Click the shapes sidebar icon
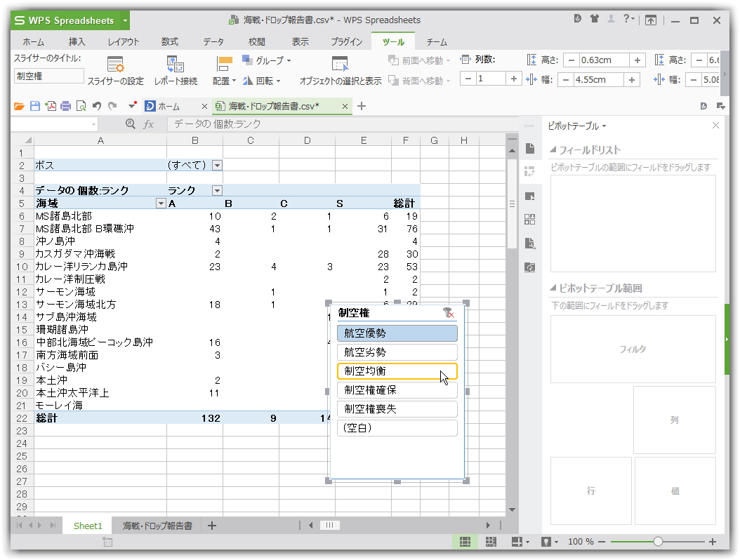Screen dimensions: 740x560 (x=529, y=196)
